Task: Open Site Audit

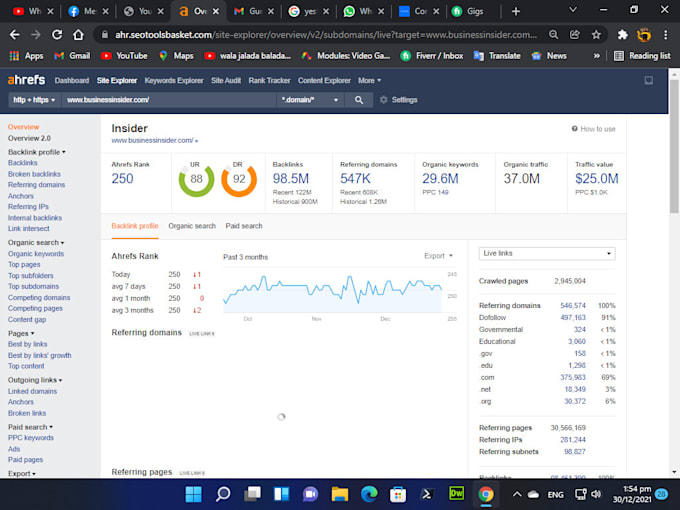Action: pyautogui.click(x=226, y=81)
